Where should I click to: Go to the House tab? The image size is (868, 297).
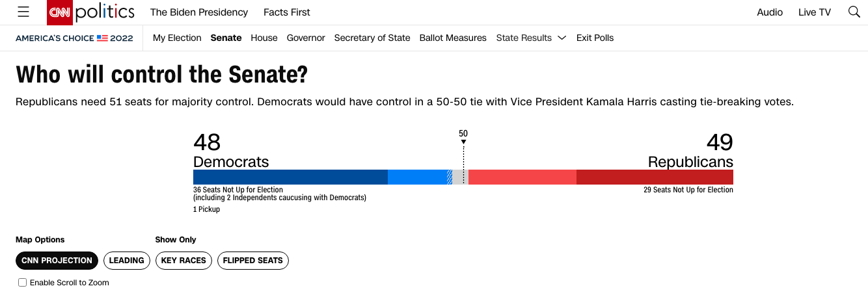[264, 38]
